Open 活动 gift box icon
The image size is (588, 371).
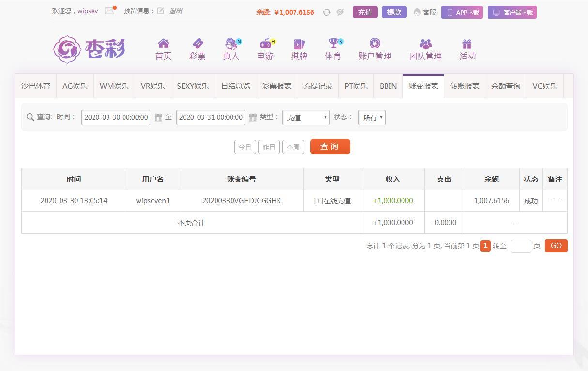tap(467, 44)
